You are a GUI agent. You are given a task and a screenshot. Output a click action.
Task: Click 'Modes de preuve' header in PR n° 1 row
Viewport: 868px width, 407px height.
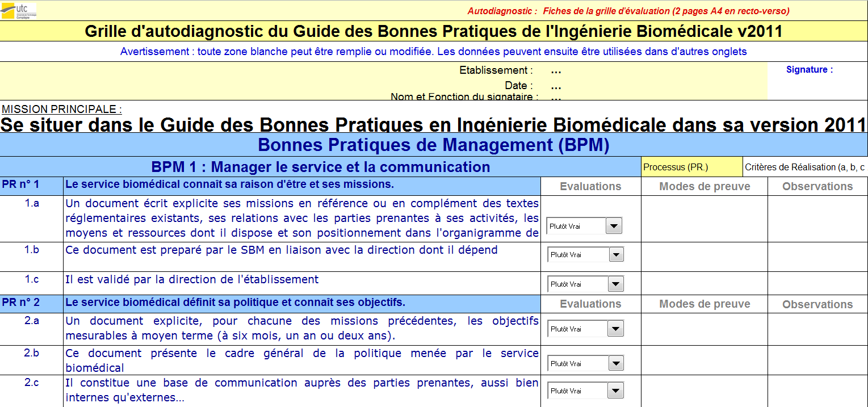pos(705,186)
